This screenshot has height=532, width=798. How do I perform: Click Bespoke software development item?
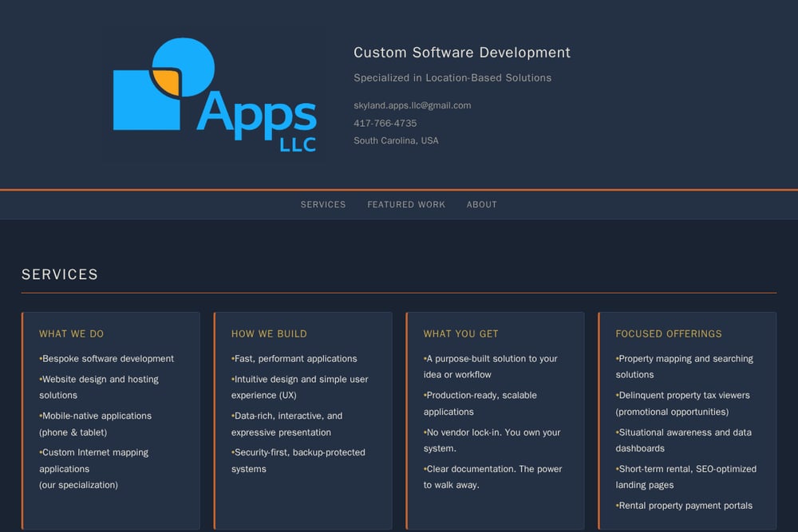[106, 359]
